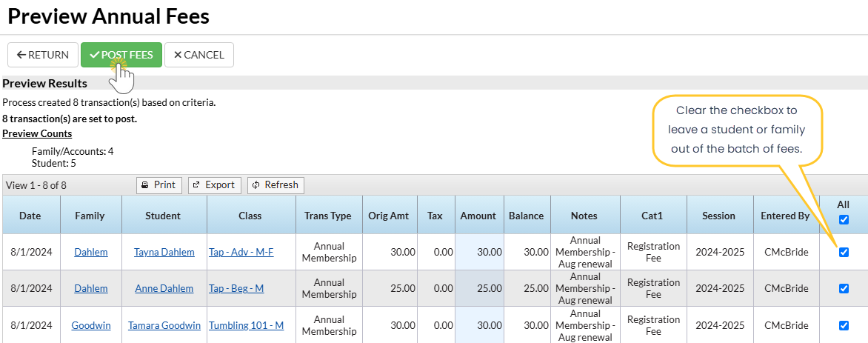Uncheck Anne Dahlem's fee checkbox
The height and width of the screenshot is (343, 868).
coord(844,289)
